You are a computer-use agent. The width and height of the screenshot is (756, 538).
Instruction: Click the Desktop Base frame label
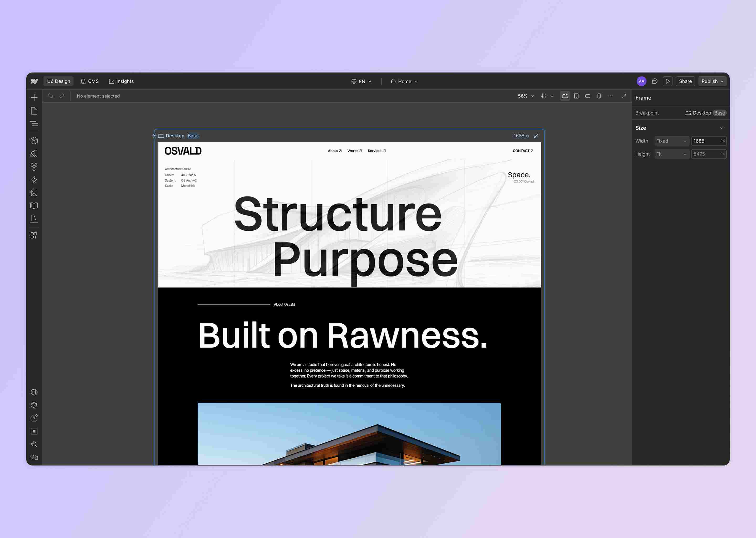pos(179,136)
